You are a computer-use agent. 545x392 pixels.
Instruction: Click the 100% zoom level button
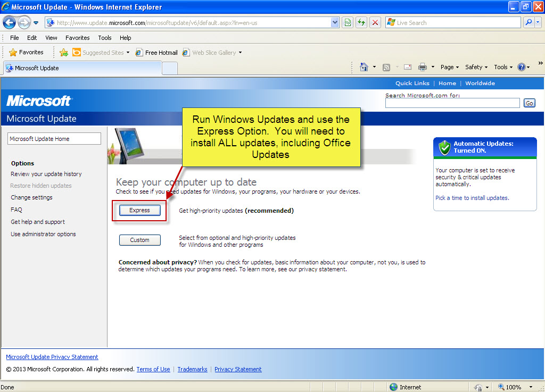[509, 387]
